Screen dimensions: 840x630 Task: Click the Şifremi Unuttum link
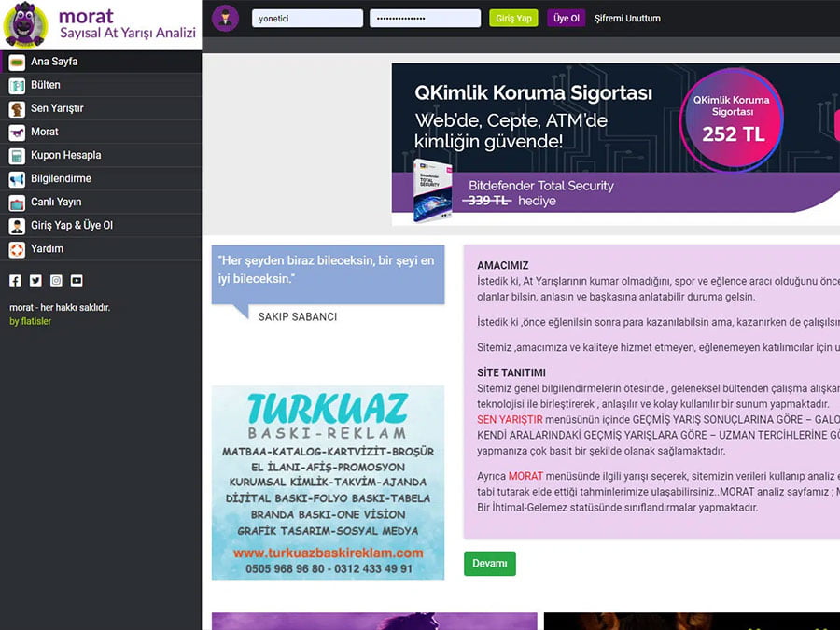click(627, 19)
